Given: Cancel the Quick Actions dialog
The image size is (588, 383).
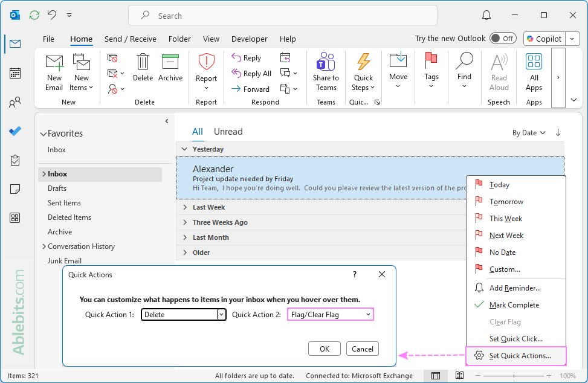Looking at the screenshot, I should [362, 349].
